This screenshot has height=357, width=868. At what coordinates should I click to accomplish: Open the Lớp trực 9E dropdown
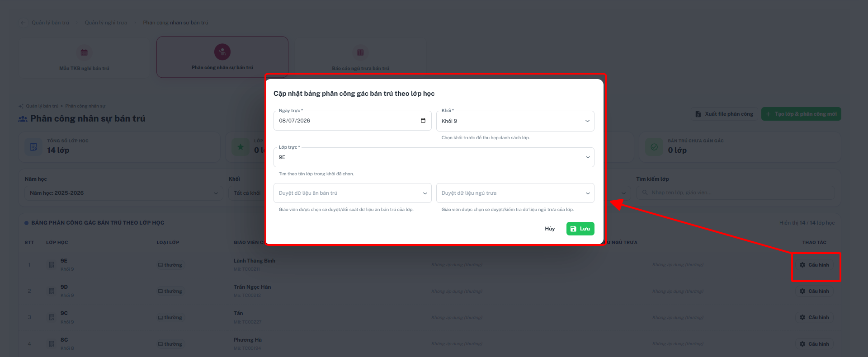point(434,157)
